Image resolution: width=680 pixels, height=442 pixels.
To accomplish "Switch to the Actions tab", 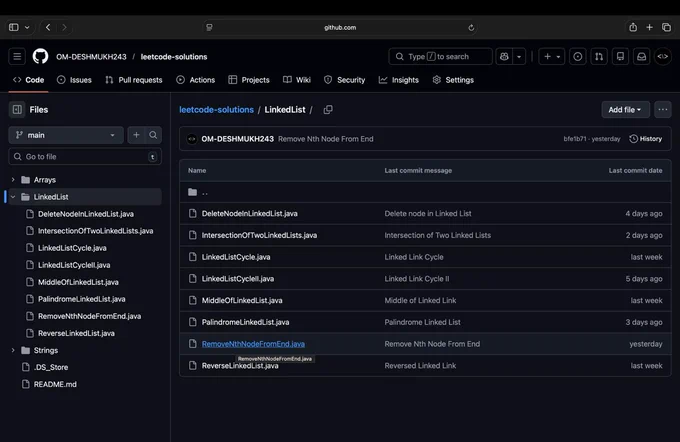I will (x=196, y=80).
